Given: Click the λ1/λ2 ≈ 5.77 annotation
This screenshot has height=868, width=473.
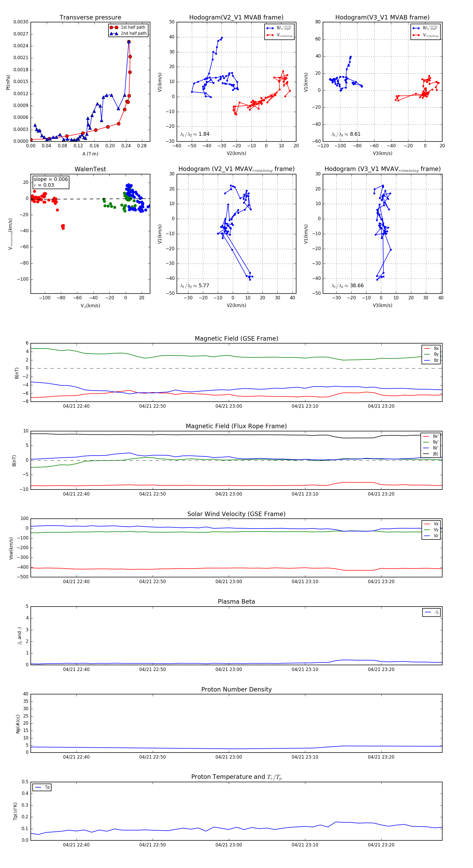Looking at the screenshot, I should point(194,286).
